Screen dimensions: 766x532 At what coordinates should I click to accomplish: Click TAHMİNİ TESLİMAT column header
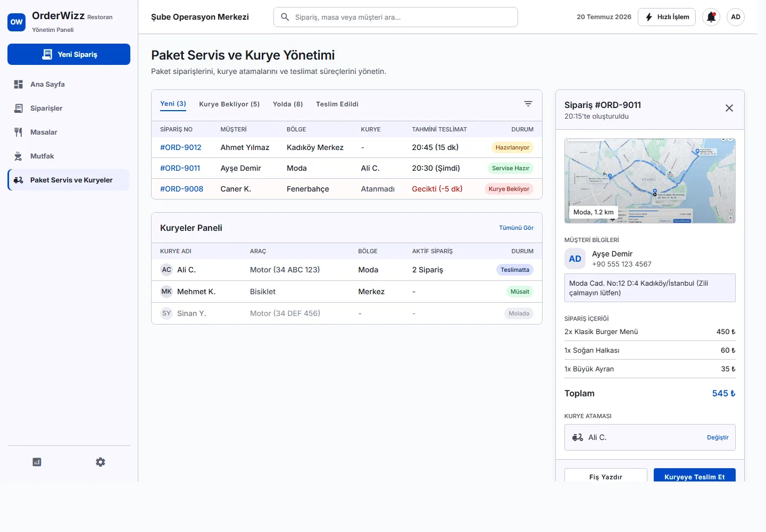pos(439,129)
